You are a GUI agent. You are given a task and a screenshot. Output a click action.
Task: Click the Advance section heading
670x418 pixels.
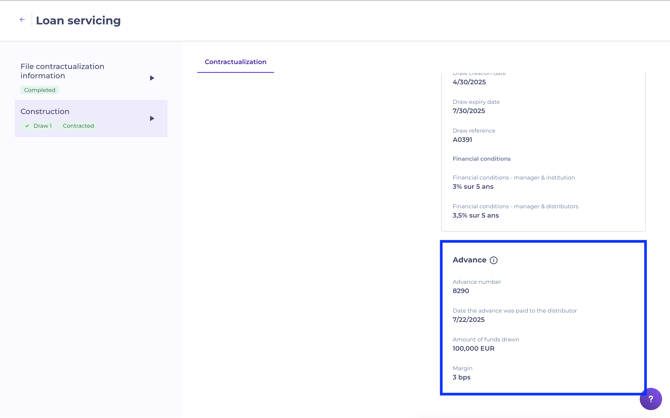[x=469, y=260]
